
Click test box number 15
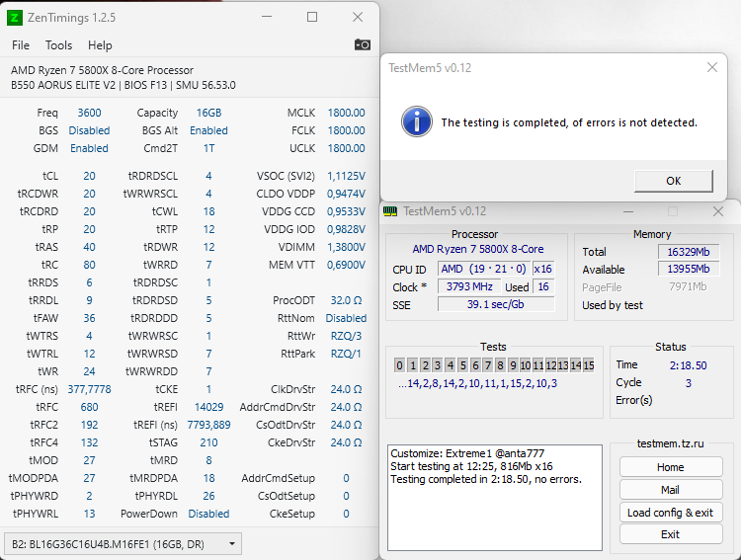589,365
